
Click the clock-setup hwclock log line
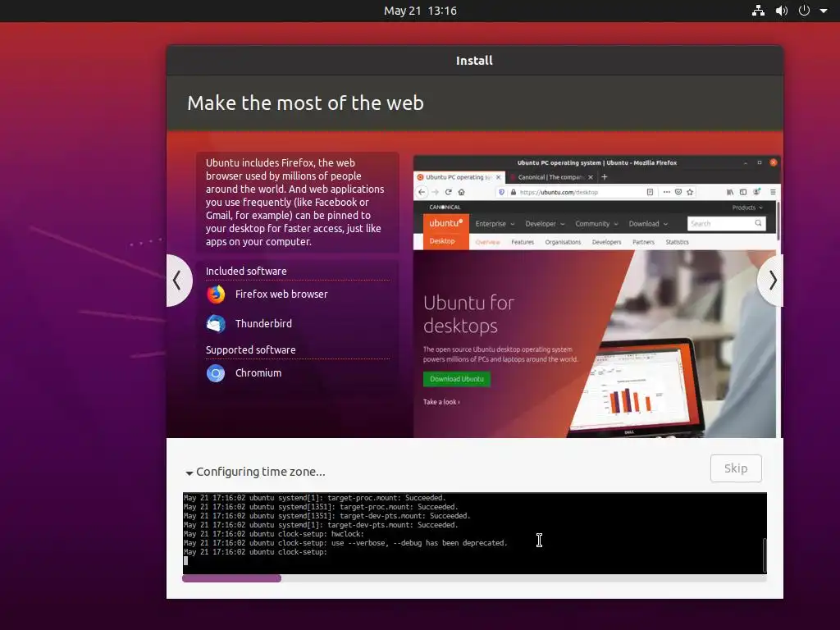click(x=274, y=534)
